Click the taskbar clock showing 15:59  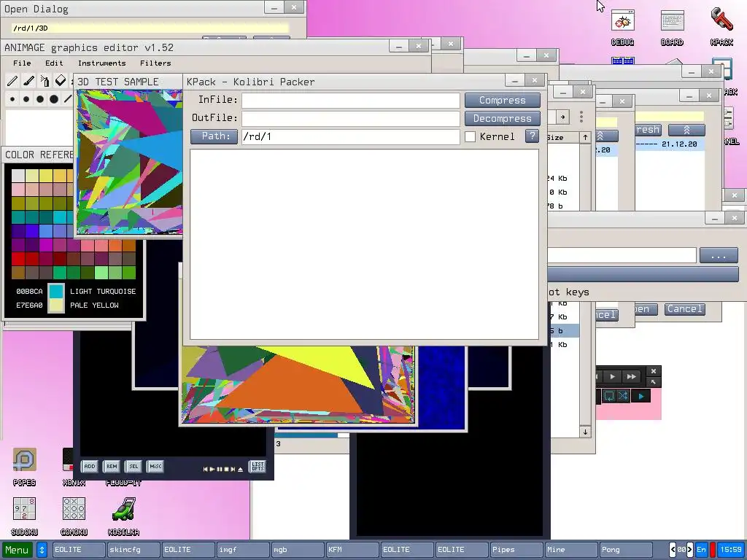tap(731, 550)
